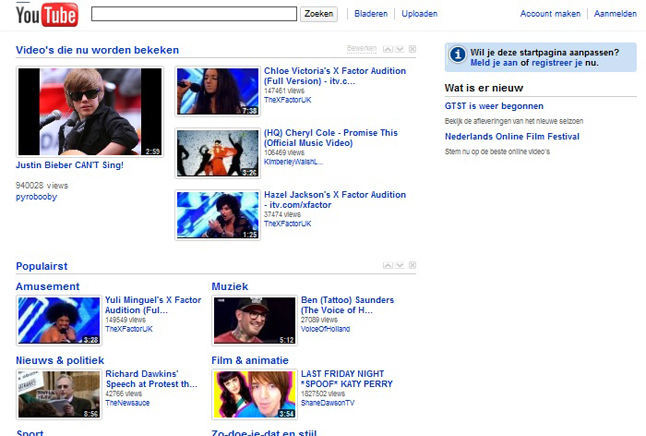Visit TheNewsauce channel

tap(127, 403)
